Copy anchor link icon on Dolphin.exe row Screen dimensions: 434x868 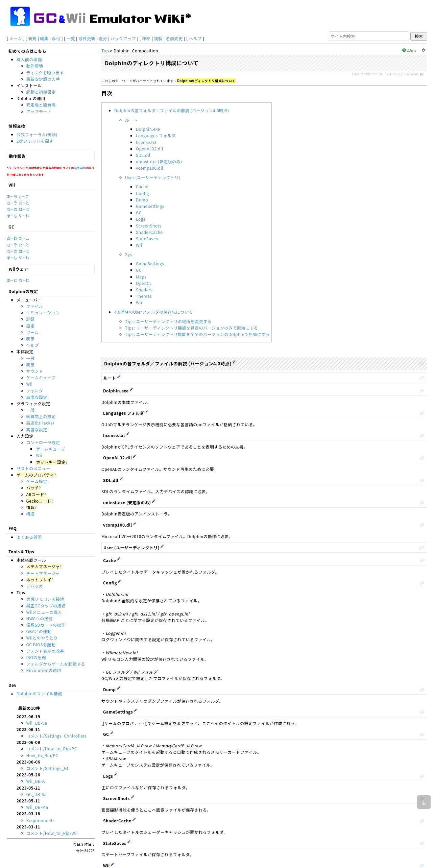(x=422, y=391)
